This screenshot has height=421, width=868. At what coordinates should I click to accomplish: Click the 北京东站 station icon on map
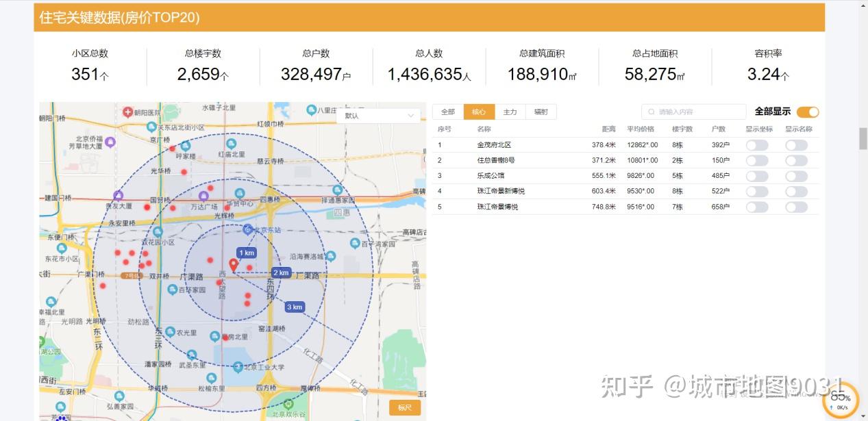[249, 230]
